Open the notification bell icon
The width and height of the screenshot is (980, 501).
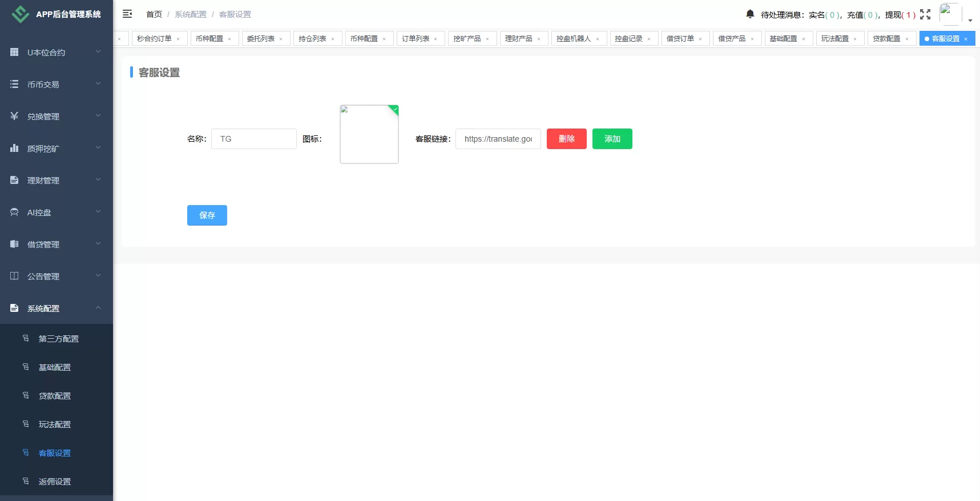(750, 14)
